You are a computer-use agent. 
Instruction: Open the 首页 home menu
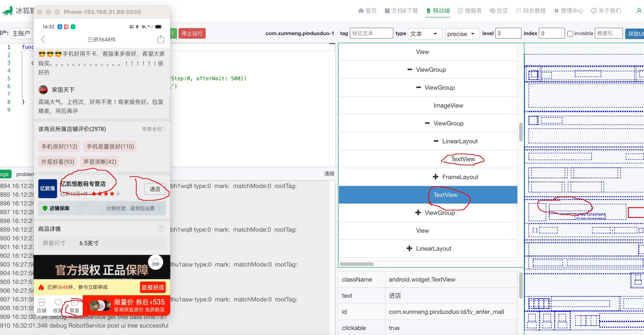pos(367,11)
